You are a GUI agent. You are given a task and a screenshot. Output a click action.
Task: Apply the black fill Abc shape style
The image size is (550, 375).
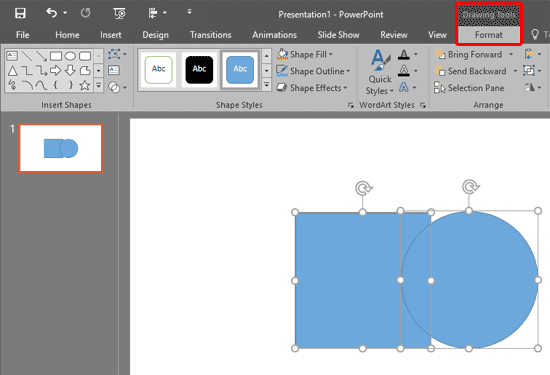(x=199, y=69)
